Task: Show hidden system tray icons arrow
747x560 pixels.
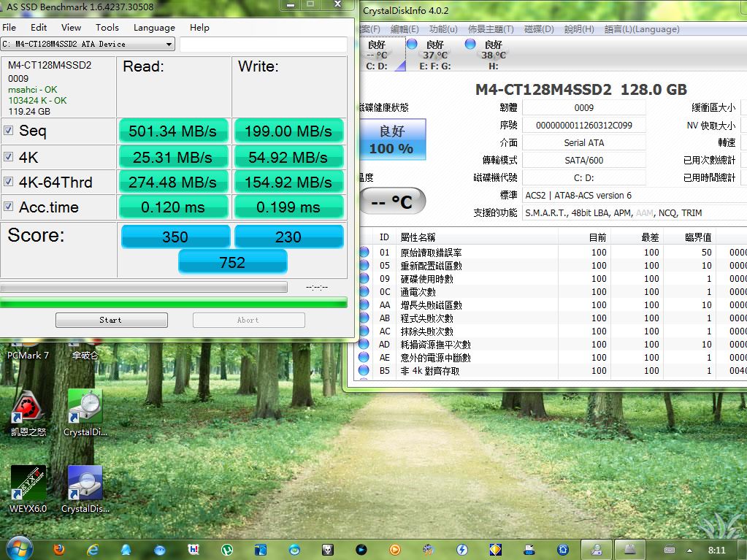Action: (689, 551)
